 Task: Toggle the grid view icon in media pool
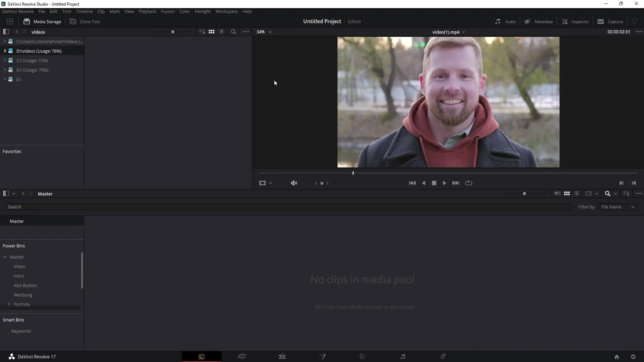pyautogui.click(x=567, y=194)
